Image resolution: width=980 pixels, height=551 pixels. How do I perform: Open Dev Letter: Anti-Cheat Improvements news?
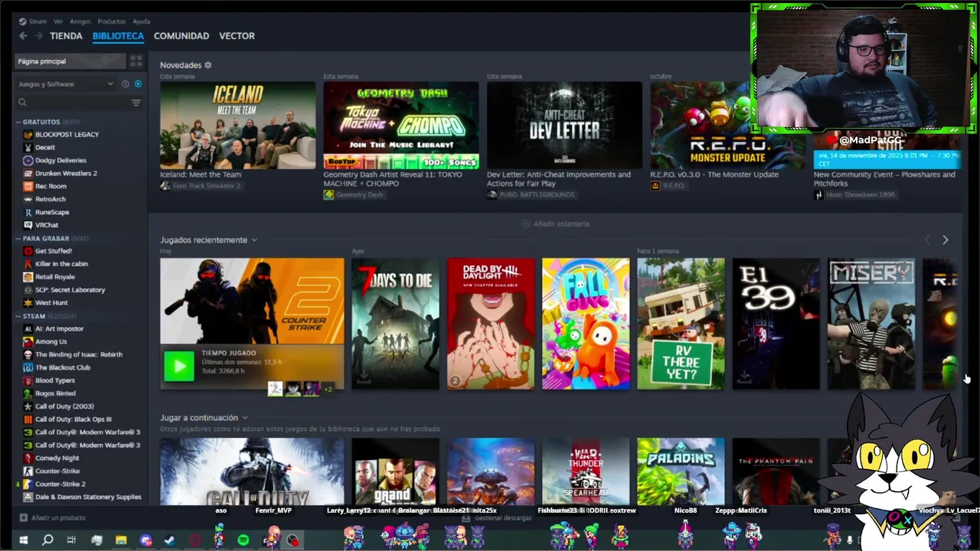(x=564, y=126)
